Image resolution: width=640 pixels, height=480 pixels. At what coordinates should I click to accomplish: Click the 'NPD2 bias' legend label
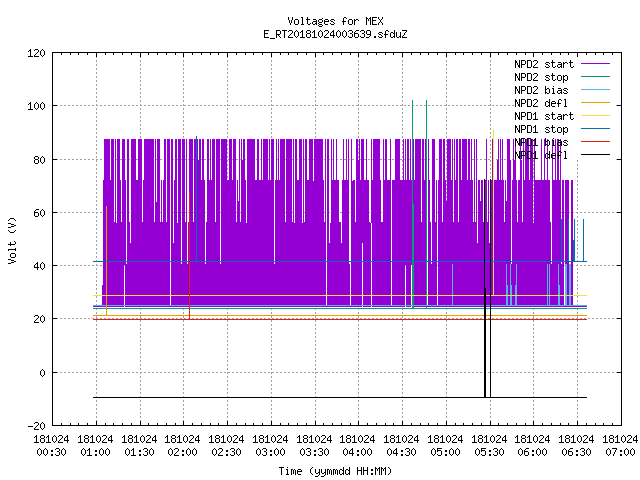[x=541, y=90]
